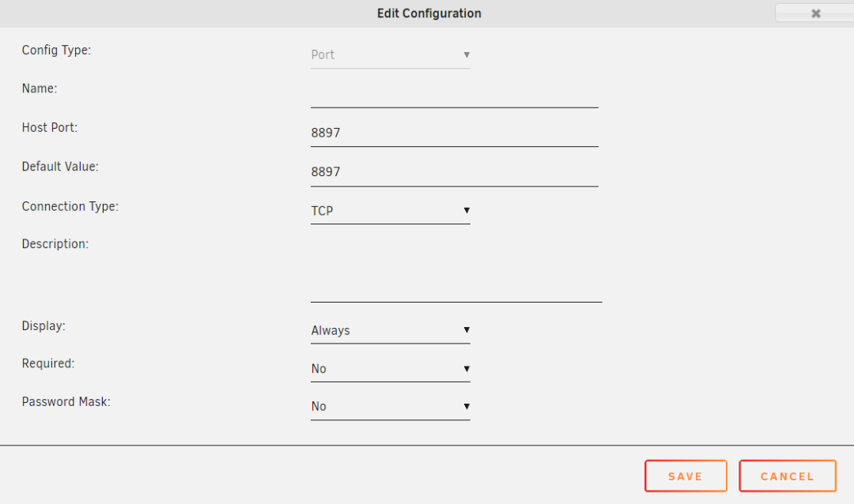
Task: Open the Password Mask dropdown
Action: coord(390,407)
